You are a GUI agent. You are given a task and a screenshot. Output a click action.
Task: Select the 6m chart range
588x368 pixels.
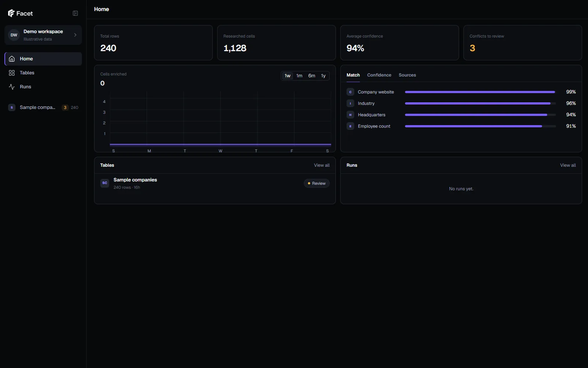coord(312,76)
